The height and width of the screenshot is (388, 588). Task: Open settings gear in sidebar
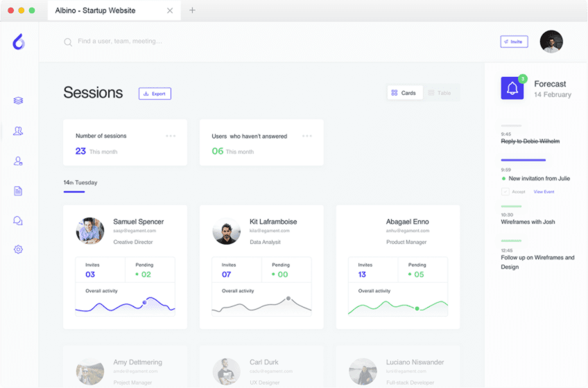[18, 249]
